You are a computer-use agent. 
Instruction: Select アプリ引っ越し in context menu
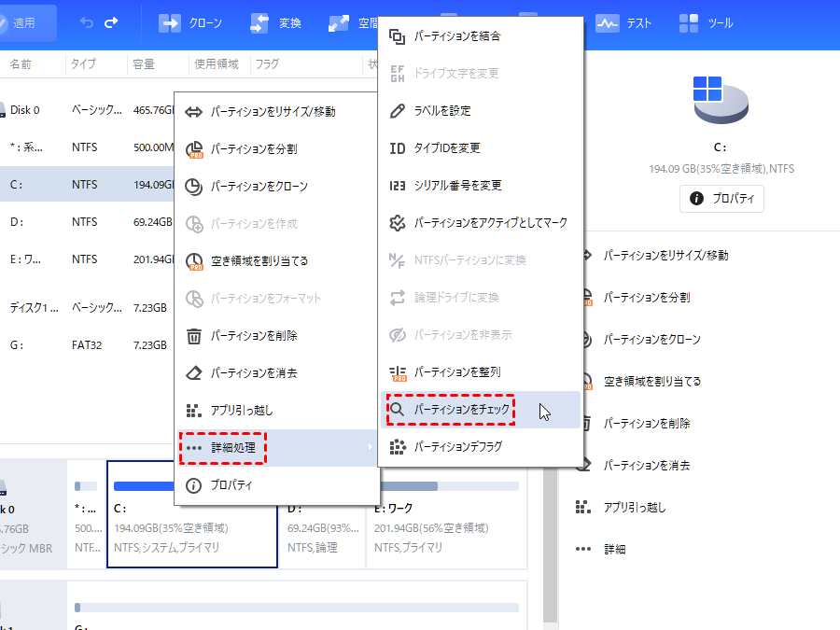(x=242, y=411)
